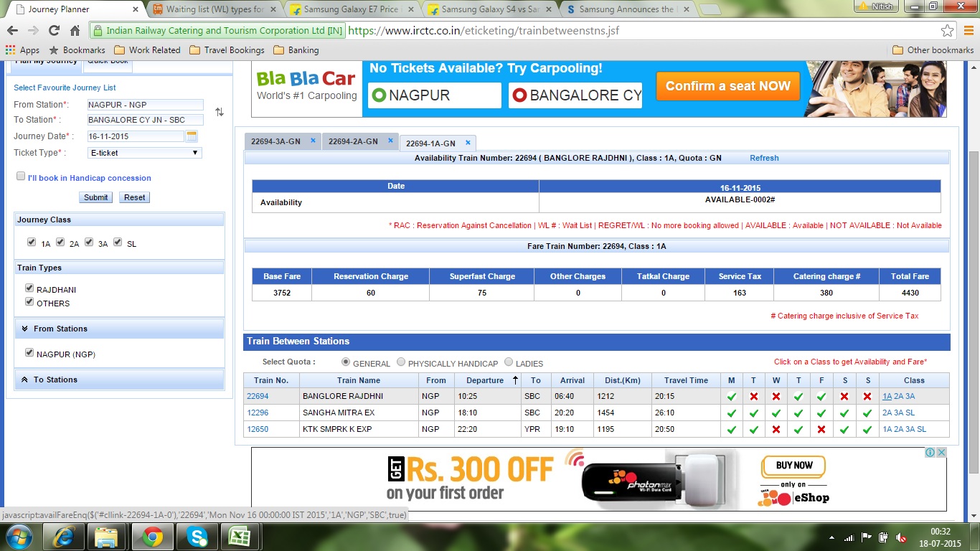Close the 22694-2A-GN tab x
The width and height of the screenshot is (980, 551).
390,141
